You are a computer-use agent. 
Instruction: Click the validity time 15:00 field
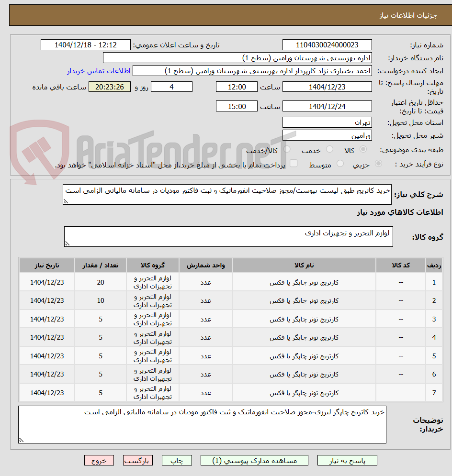click(237, 106)
